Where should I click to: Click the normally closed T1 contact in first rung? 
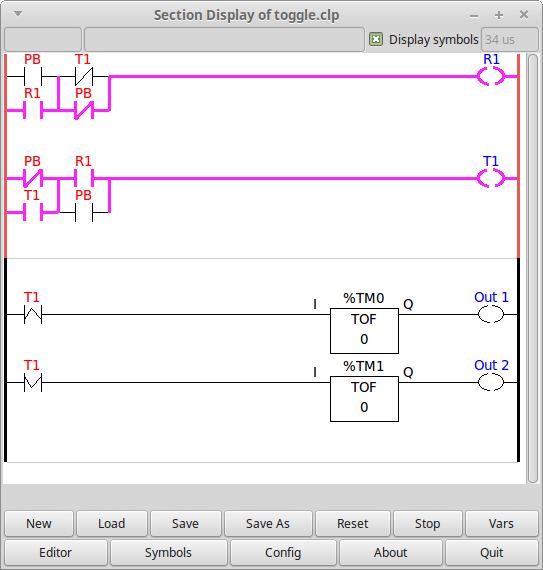[84, 76]
